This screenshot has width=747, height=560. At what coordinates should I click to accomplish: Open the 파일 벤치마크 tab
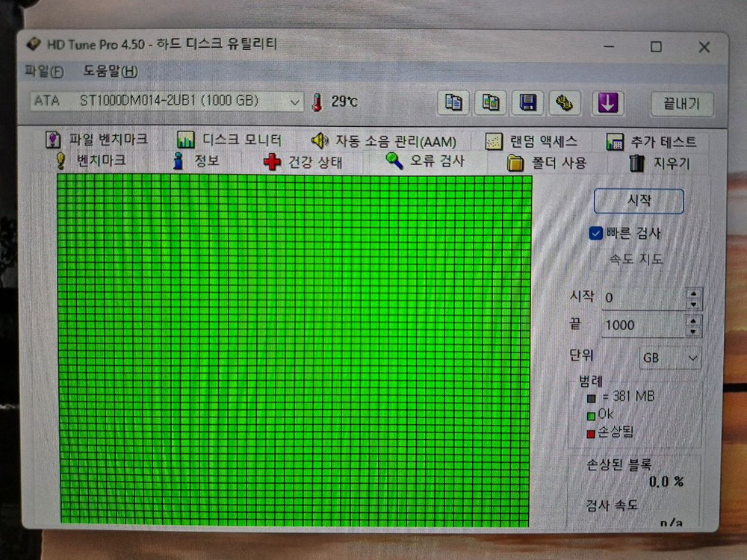click(x=97, y=140)
